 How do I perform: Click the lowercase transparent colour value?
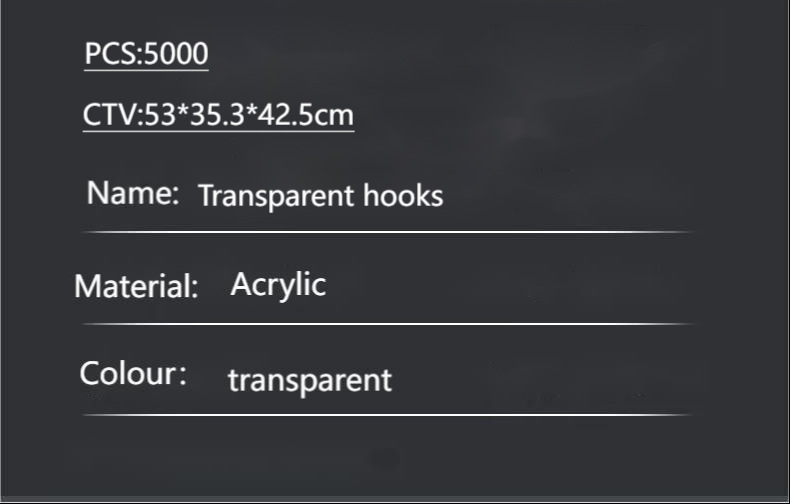coord(310,380)
